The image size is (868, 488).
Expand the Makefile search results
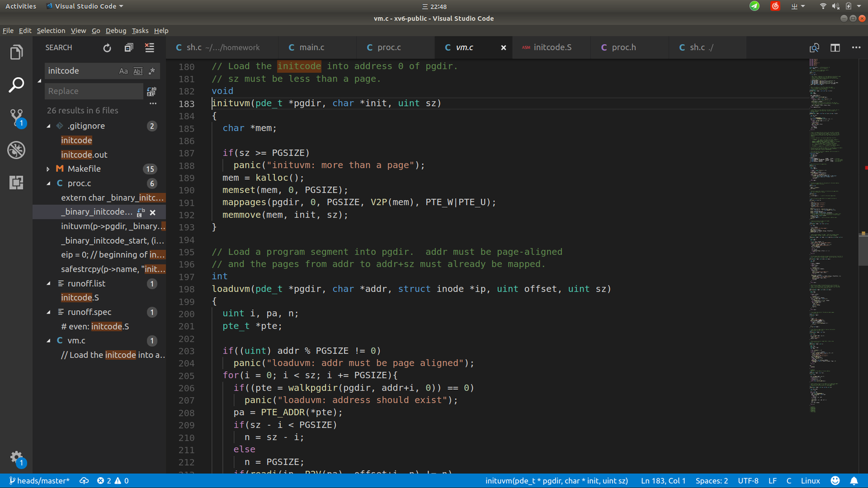[x=49, y=169]
